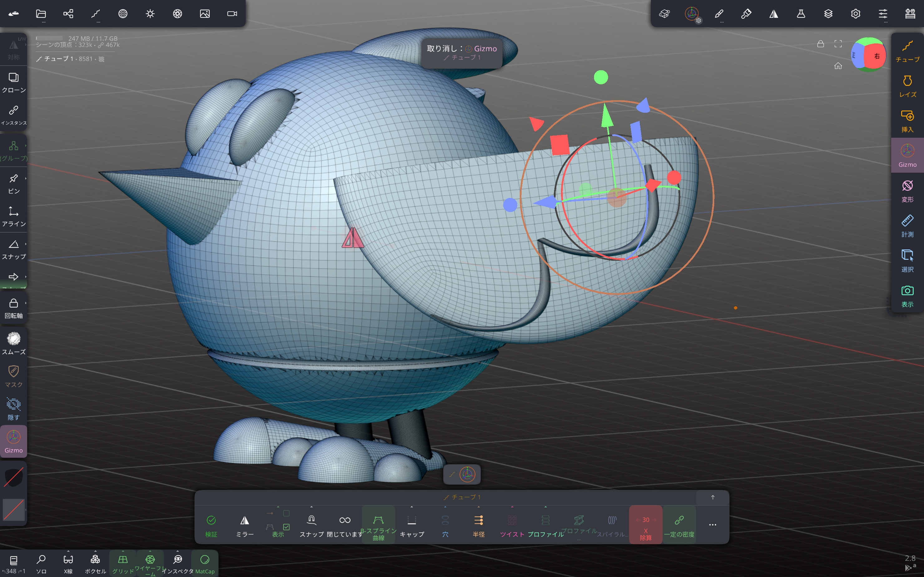This screenshot has width=924, height=577.
Task: Expand the スナップ options in tube bar
Action: [311, 525]
